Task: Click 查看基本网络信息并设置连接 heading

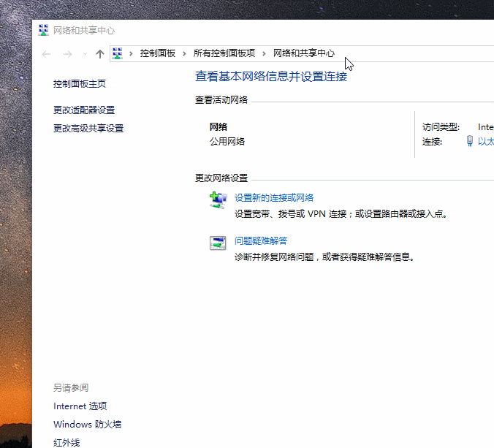Action: tap(271, 77)
